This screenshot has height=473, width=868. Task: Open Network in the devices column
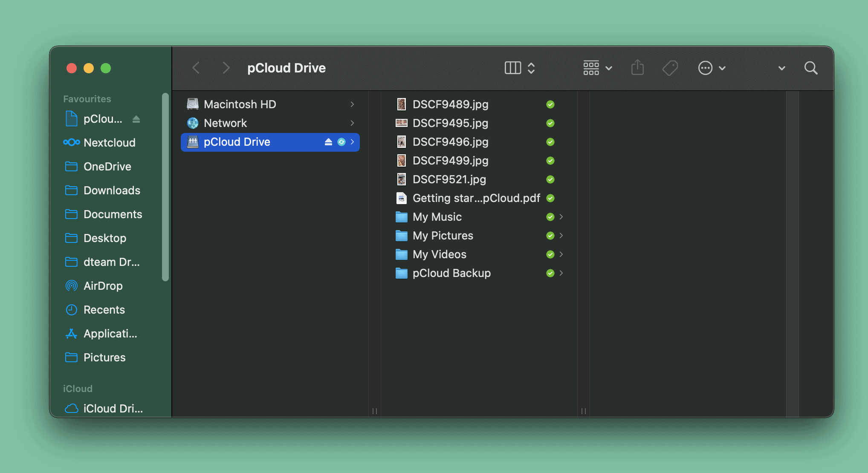[225, 123]
